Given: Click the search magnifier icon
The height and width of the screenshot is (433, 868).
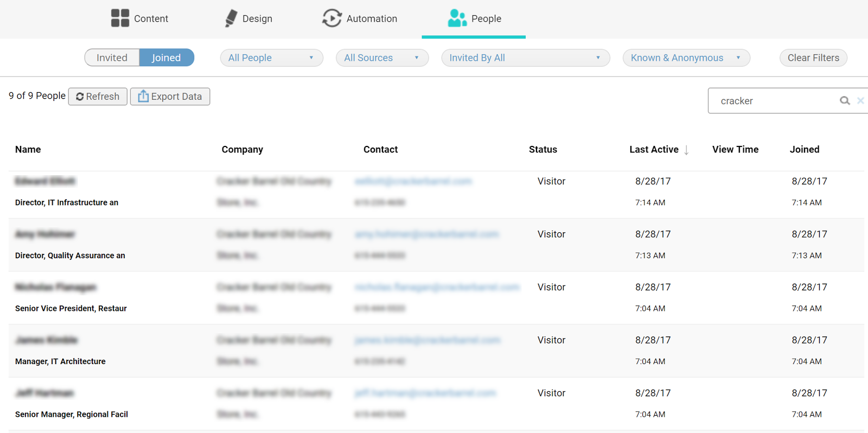Looking at the screenshot, I should [x=845, y=101].
